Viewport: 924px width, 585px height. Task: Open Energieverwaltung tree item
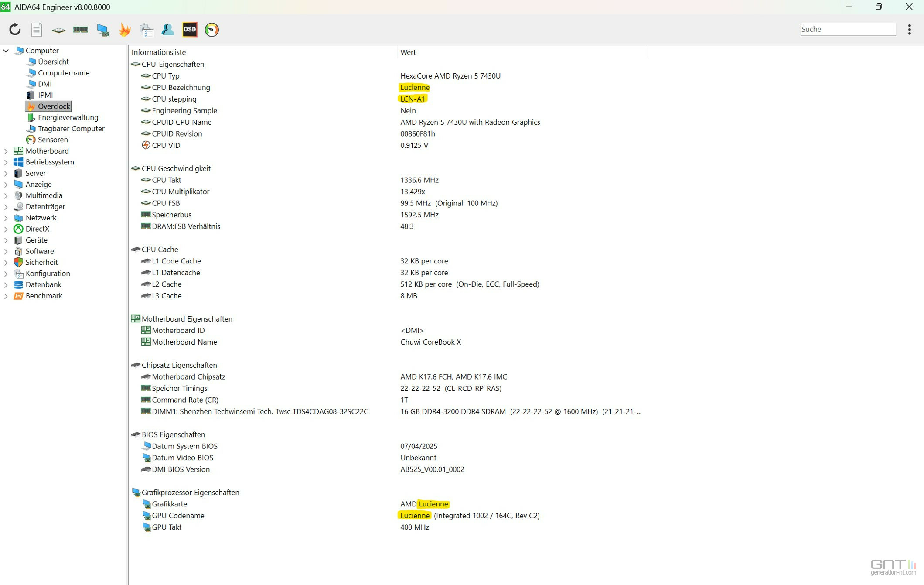tap(68, 117)
